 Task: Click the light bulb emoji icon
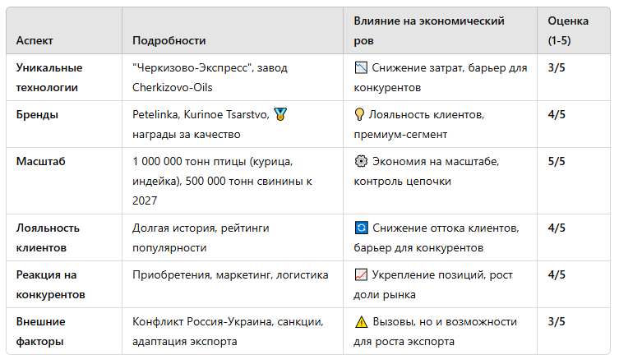pos(359,114)
